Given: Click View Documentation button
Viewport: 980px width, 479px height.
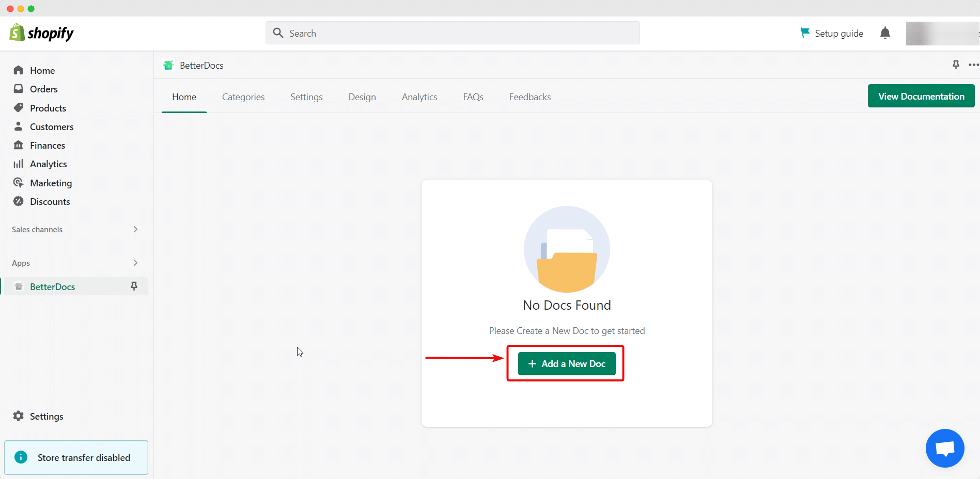Looking at the screenshot, I should [x=921, y=96].
